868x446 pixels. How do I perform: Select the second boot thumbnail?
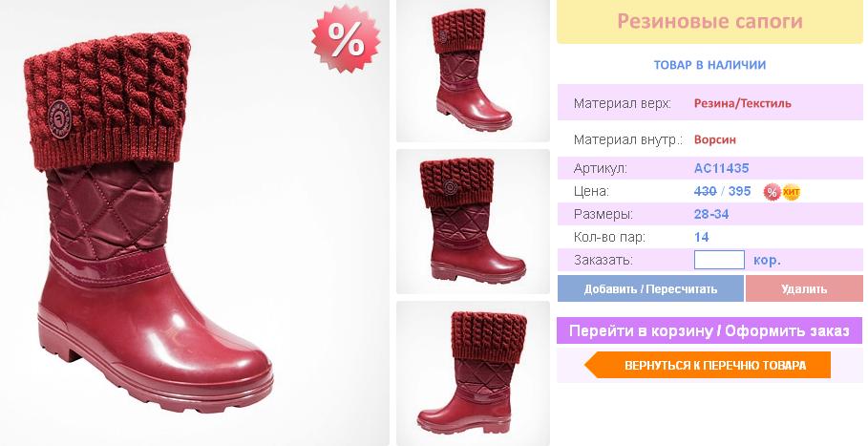[473, 222]
